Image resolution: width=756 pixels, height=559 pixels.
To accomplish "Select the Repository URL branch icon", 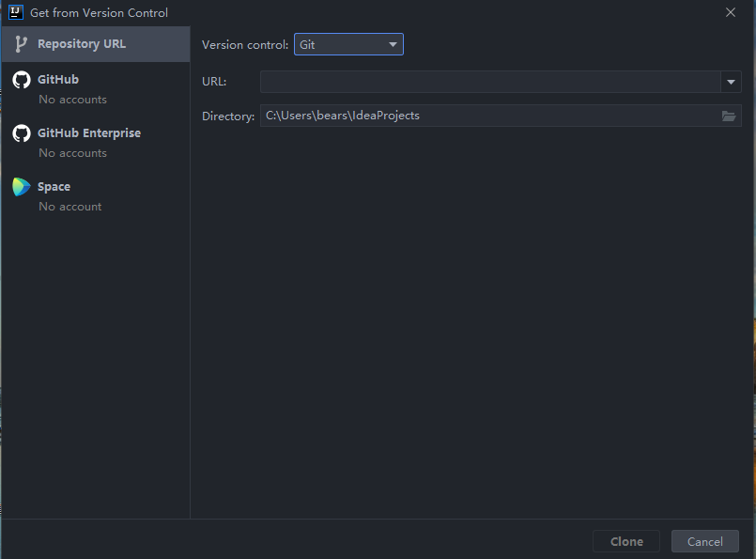I will (x=21, y=44).
